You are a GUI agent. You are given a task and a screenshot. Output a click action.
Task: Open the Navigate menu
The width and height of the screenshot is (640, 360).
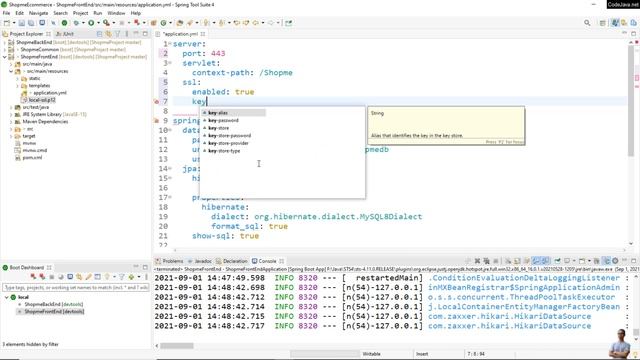point(38,13)
